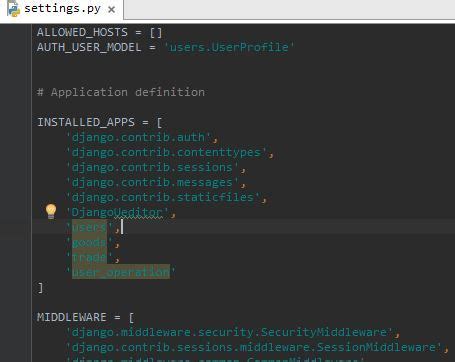Click the MIDDLEWARE variable name
Image resolution: width=455 pixels, height=362 pixels.
(72, 317)
